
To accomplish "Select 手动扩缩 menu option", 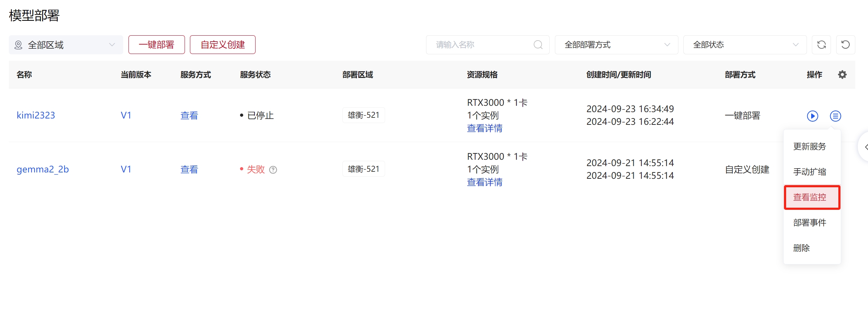I will pos(810,172).
